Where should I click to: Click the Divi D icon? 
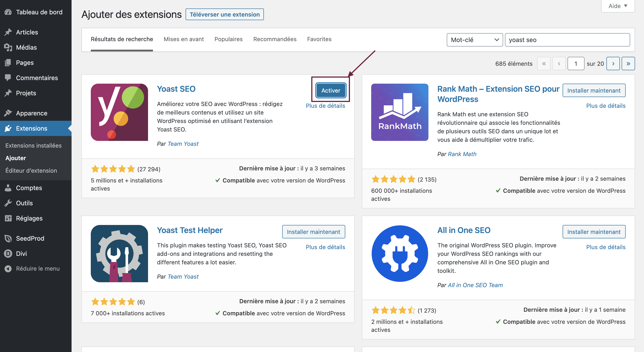click(x=8, y=254)
